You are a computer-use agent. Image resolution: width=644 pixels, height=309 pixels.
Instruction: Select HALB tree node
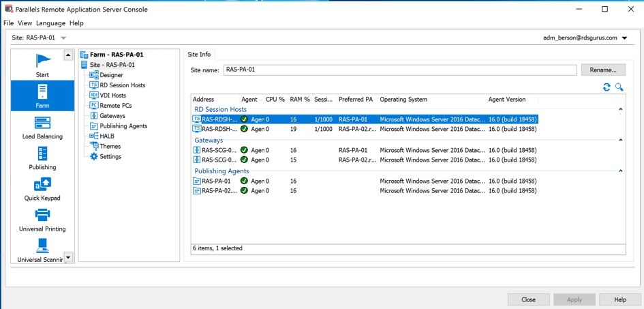coord(107,136)
